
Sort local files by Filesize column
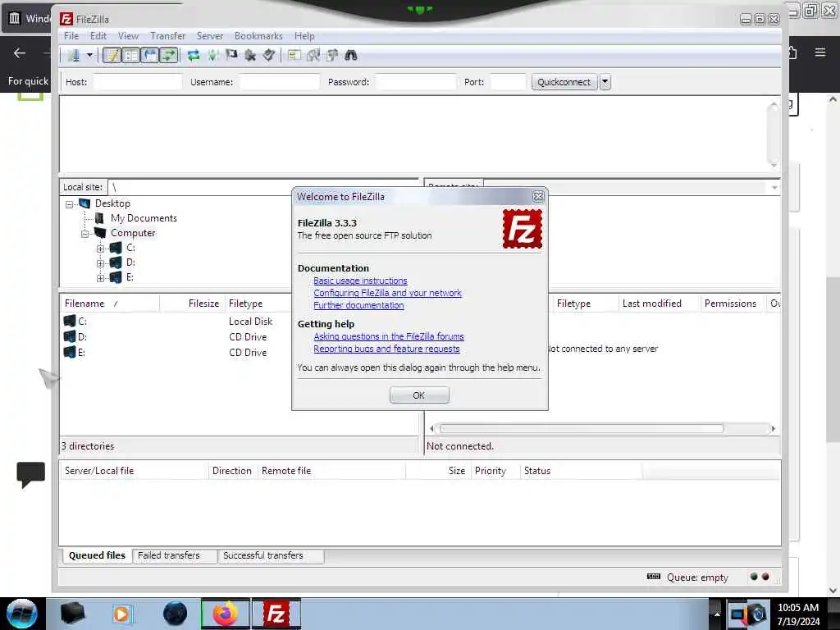coord(192,304)
